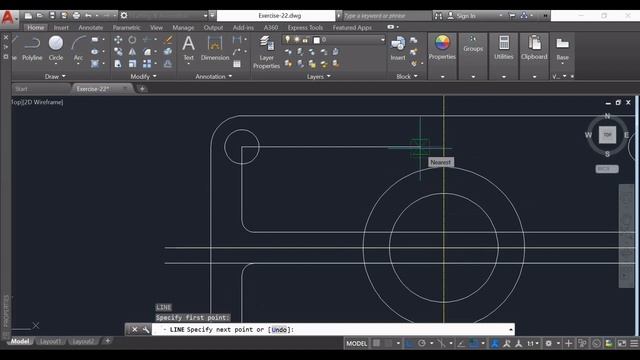The width and height of the screenshot is (640, 360).
Task: Click the Undo arrow in quick access toolbar
Action: point(88,16)
